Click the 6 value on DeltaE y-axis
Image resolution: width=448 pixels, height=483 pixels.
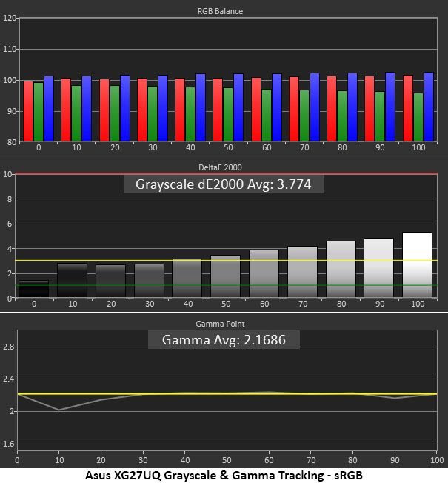(x=10, y=224)
